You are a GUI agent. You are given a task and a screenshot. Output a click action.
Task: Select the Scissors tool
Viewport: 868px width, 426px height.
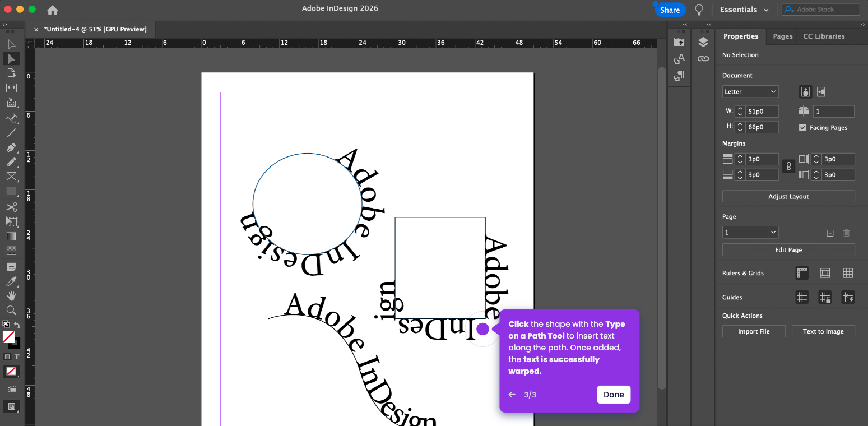11,207
